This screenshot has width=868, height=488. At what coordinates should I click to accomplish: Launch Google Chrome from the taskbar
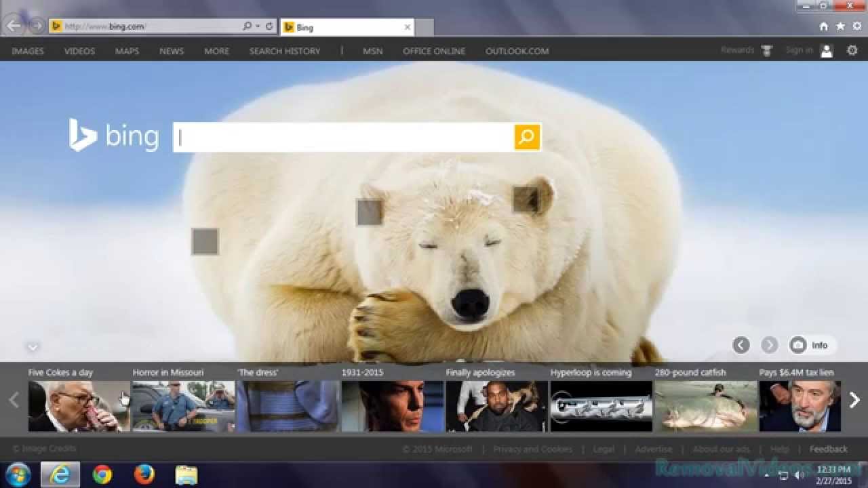point(102,474)
